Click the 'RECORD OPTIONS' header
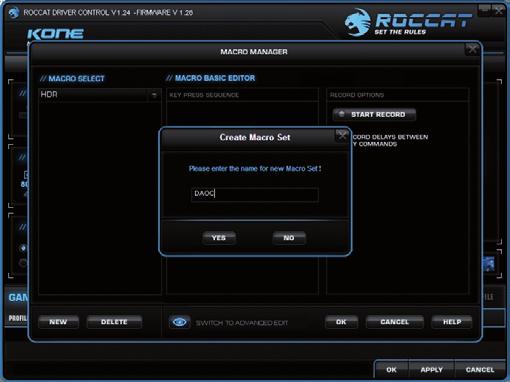The height and width of the screenshot is (382, 510). point(357,95)
